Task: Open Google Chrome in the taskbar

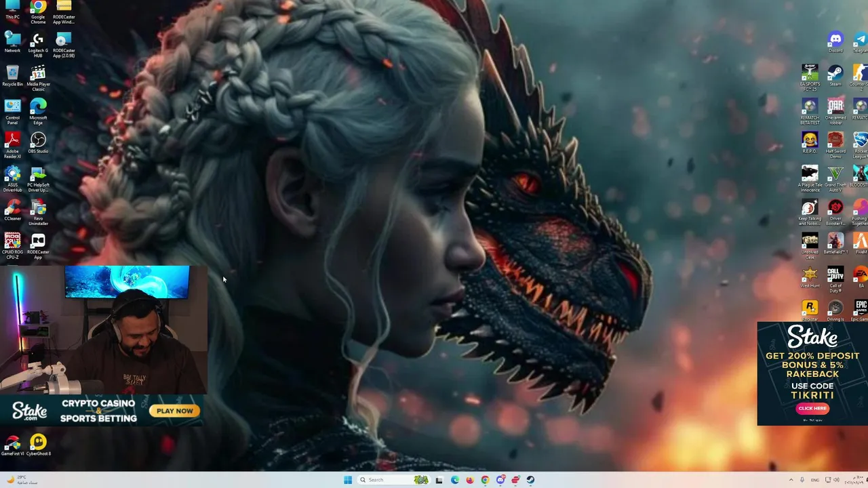Action: click(485, 480)
